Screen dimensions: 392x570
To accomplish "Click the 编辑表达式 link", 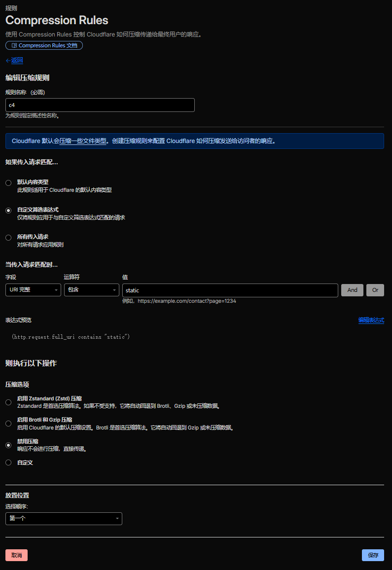I will click(371, 320).
